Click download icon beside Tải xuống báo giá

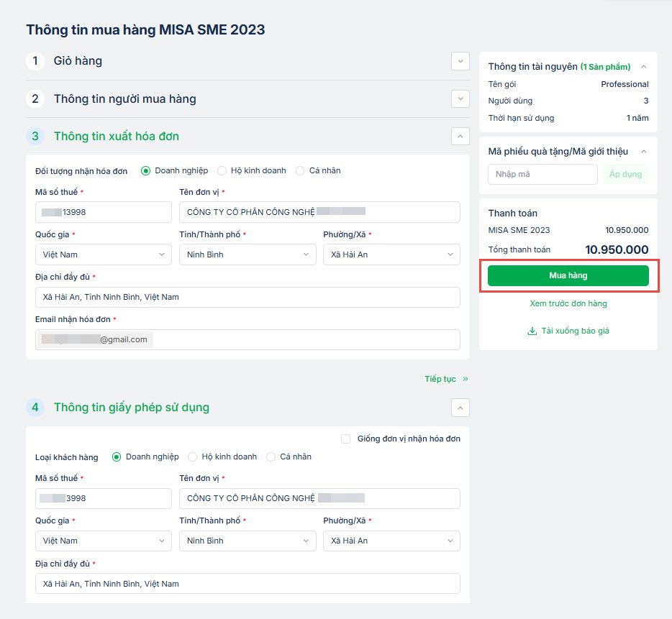pyautogui.click(x=532, y=331)
